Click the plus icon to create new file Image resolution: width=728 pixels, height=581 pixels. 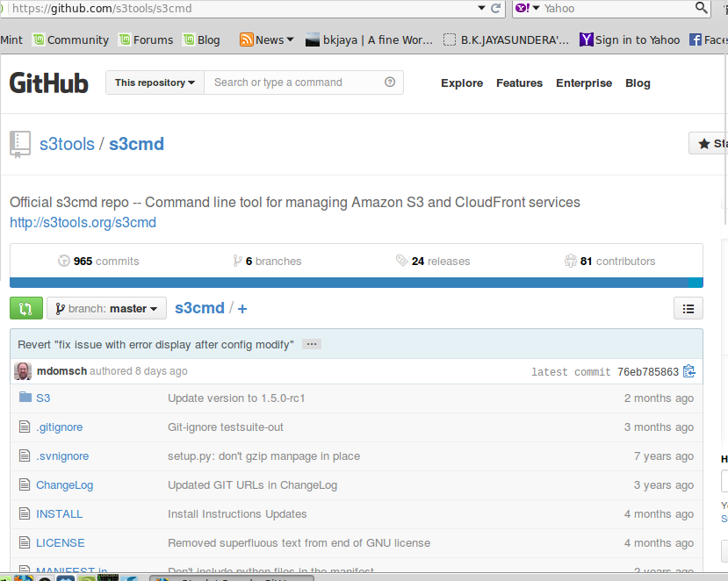click(x=242, y=309)
